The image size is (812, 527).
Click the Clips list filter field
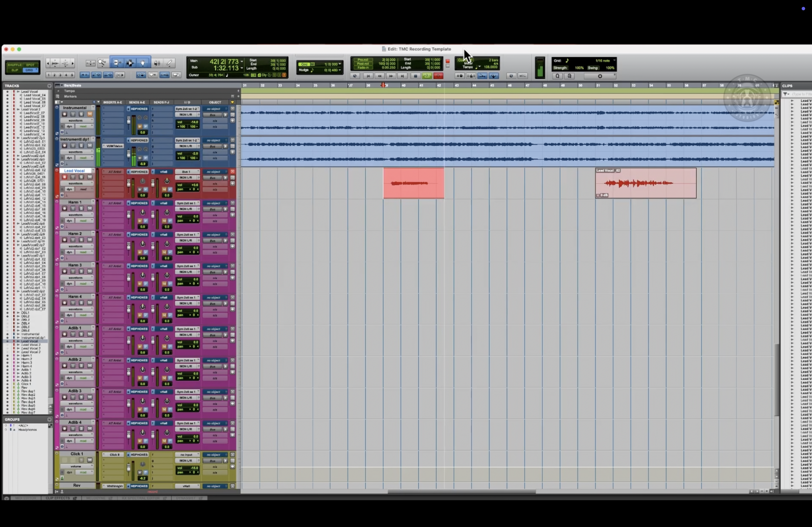[802, 94]
